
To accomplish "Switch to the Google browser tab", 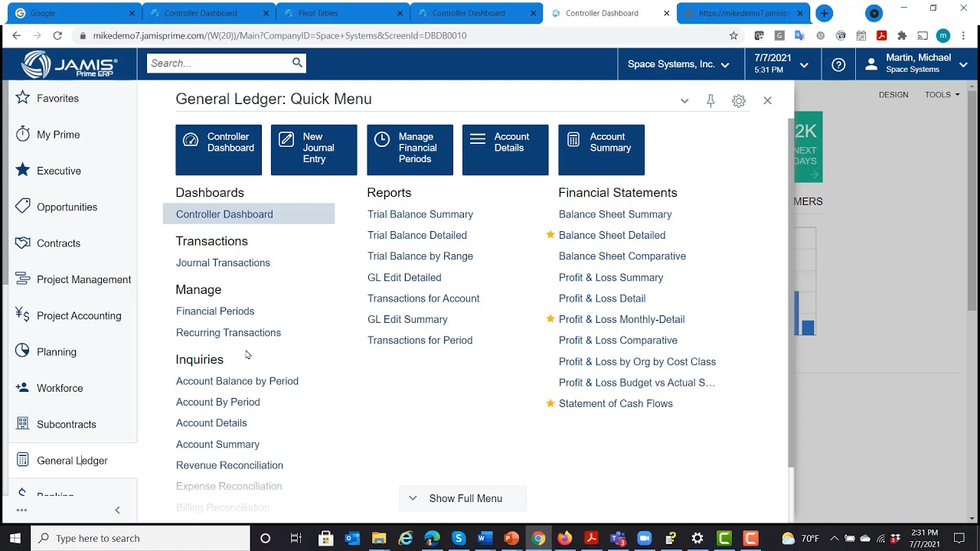I will click(x=74, y=13).
